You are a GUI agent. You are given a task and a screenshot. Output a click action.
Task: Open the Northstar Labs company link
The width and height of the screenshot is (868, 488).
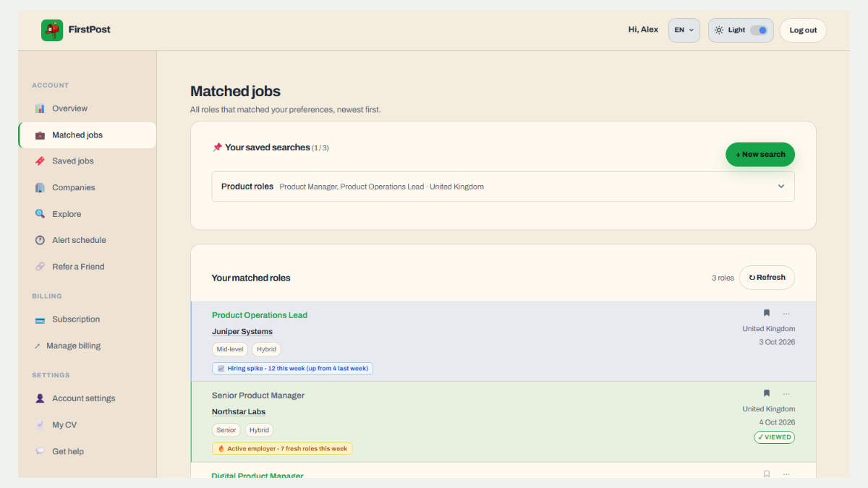[239, 412]
